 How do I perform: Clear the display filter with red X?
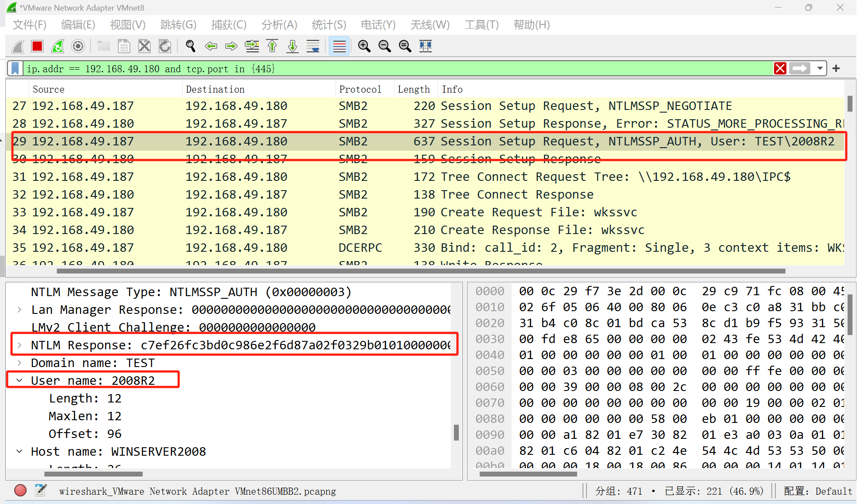780,68
